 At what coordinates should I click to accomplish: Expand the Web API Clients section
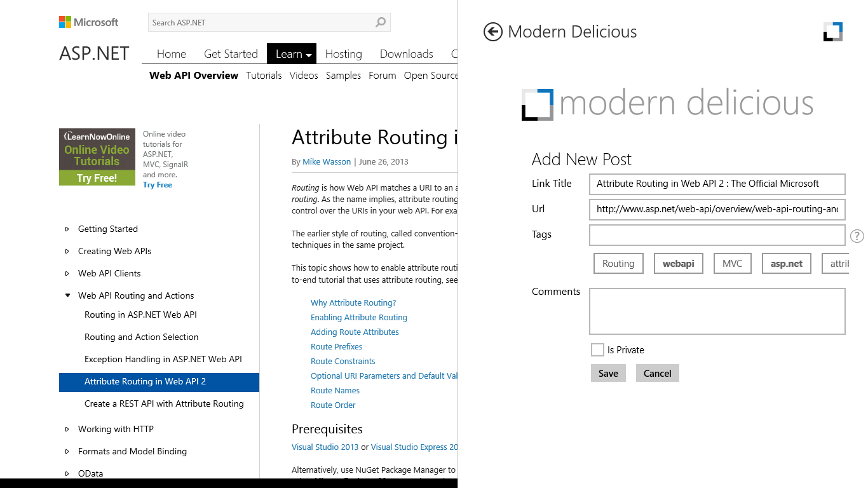click(x=67, y=273)
